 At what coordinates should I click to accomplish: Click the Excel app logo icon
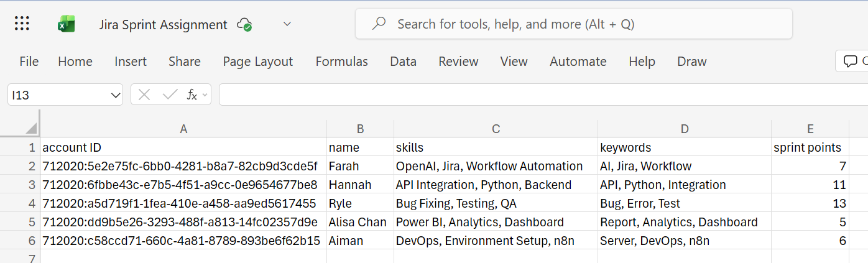click(x=66, y=24)
